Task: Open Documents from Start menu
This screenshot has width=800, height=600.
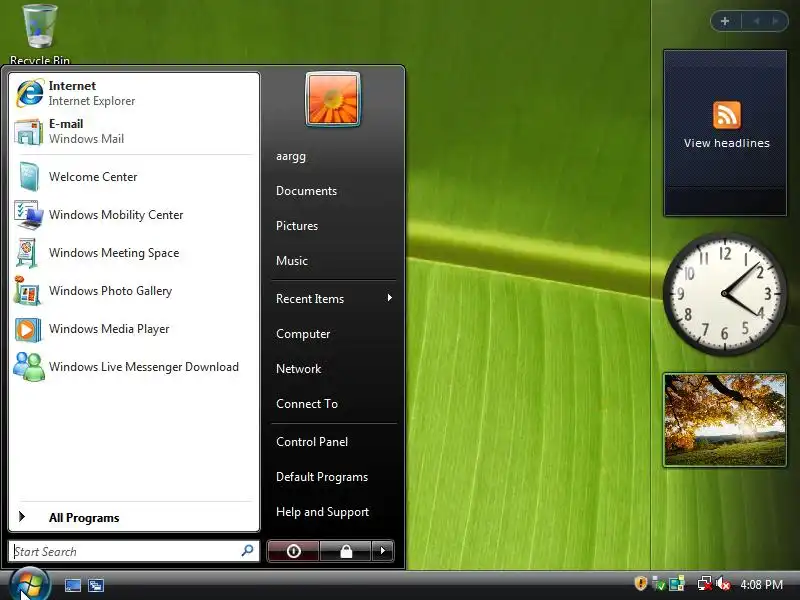Action: click(x=306, y=191)
